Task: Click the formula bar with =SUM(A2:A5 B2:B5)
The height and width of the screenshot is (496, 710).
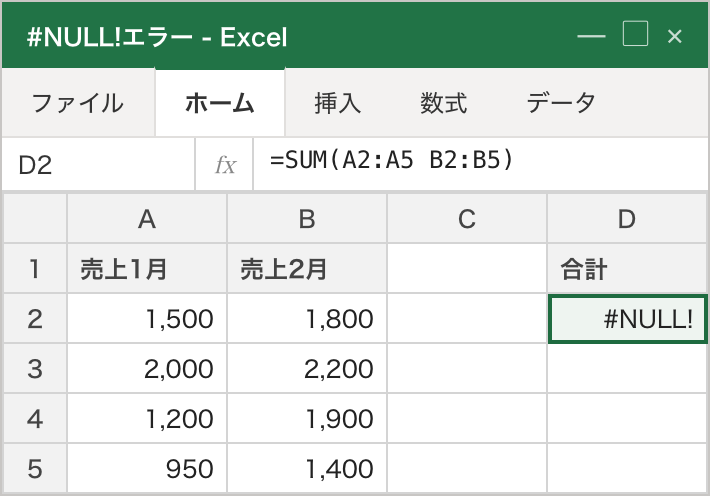Action: coord(481,164)
